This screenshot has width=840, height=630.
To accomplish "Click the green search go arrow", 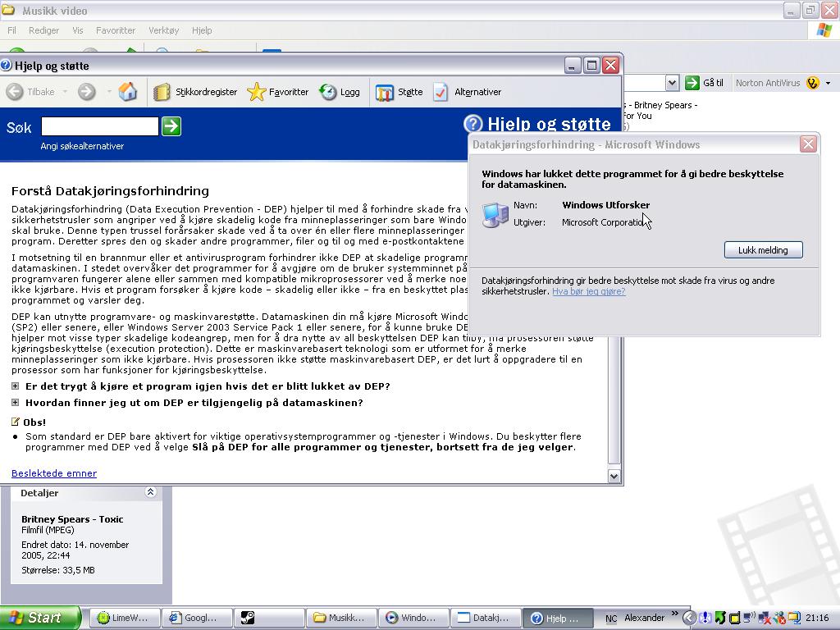I will tap(171, 126).
